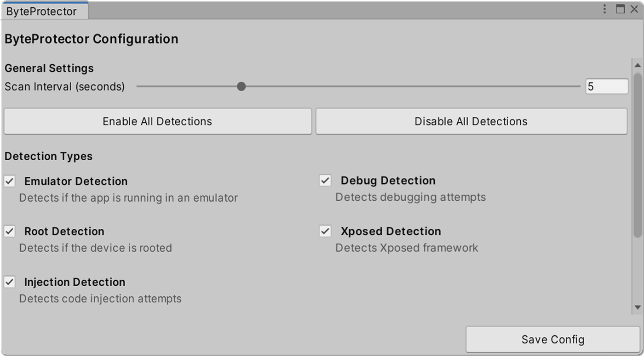Screen dimensions: 644x356
Task: Click the Xposed Detection label text
Action: click(x=391, y=231)
